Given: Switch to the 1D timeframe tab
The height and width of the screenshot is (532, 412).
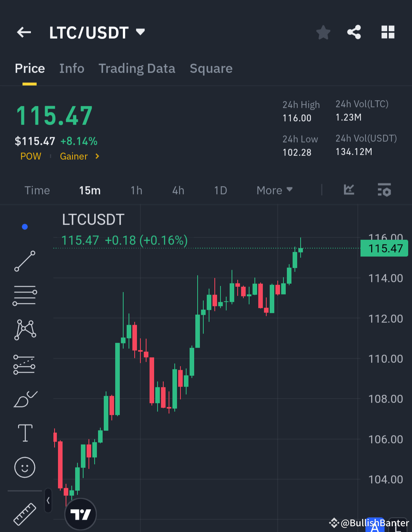Looking at the screenshot, I should tap(220, 190).
